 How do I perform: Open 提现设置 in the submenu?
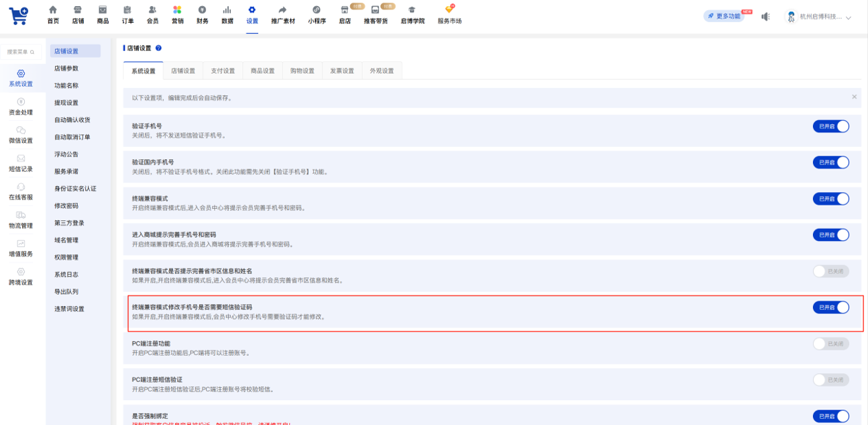coord(66,103)
